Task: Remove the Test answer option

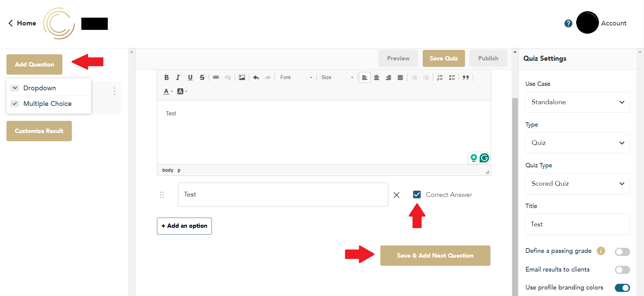Action: (396, 195)
